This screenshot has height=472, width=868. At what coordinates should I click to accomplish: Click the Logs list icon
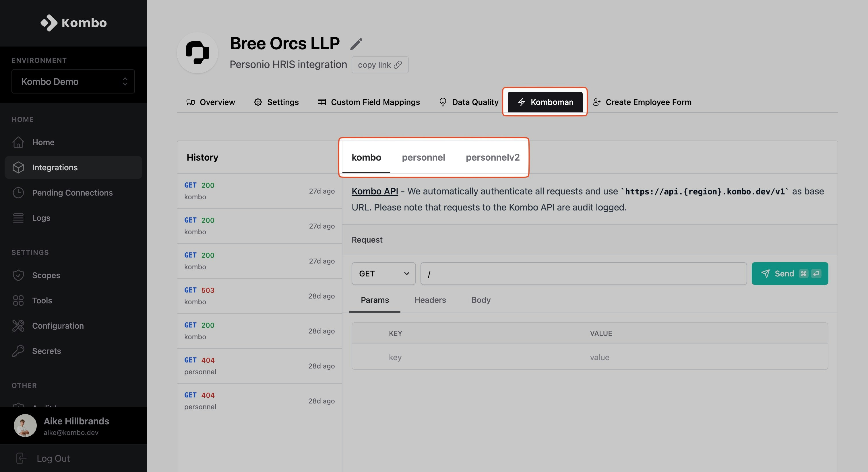tap(18, 218)
